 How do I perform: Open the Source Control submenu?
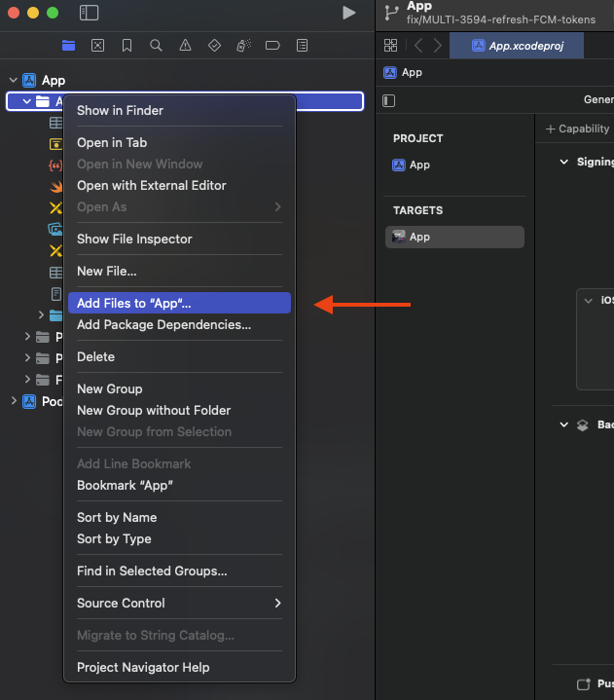point(179,604)
